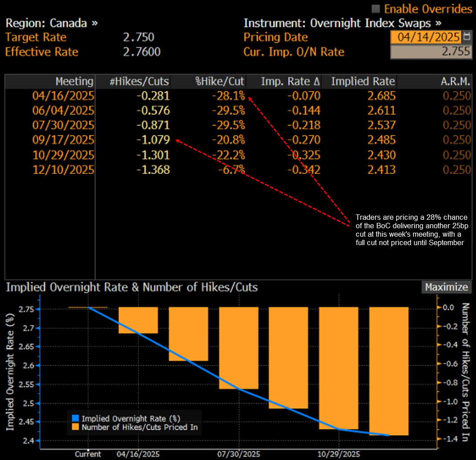
Task: Click the Target Rate value 2.750
Action: click(139, 37)
